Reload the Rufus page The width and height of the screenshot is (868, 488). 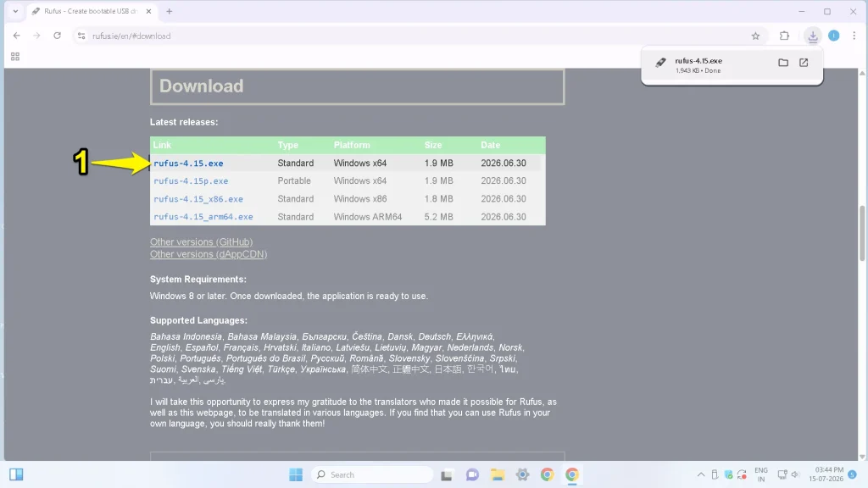click(57, 36)
